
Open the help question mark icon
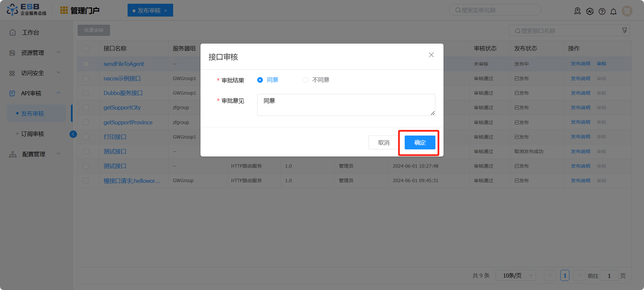click(x=602, y=11)
